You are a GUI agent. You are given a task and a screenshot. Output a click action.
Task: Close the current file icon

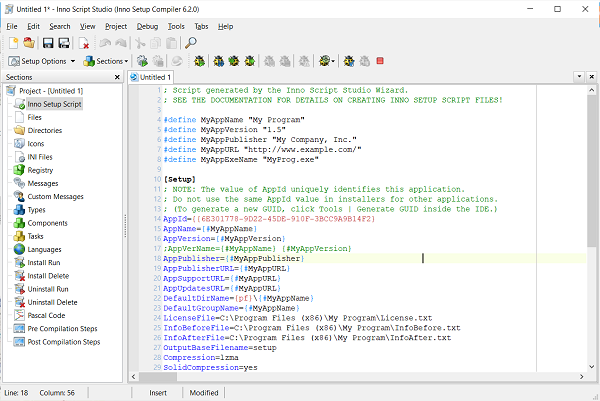pyautogui.click(x=83, y=43)
